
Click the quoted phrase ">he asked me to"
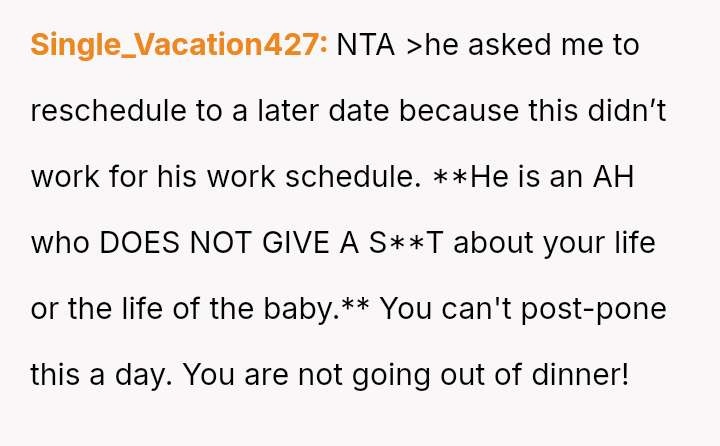tap(523, 45)
